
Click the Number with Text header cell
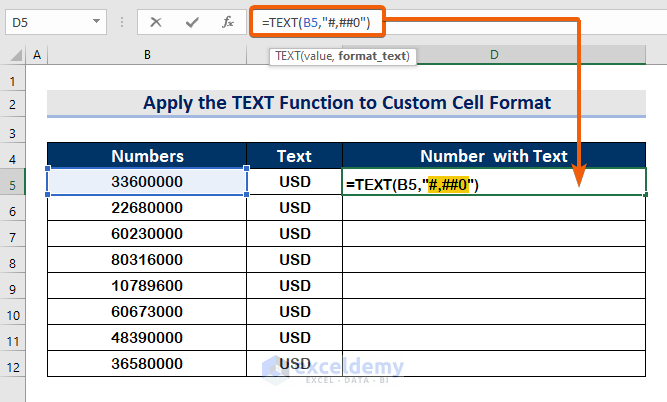(494, 156)
